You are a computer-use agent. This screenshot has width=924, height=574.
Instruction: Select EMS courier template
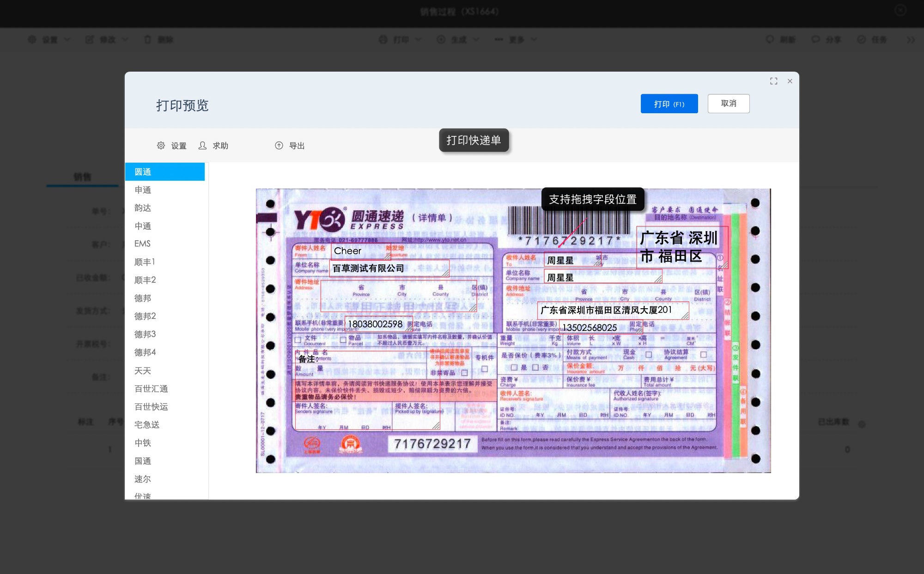tap(165, 244)
